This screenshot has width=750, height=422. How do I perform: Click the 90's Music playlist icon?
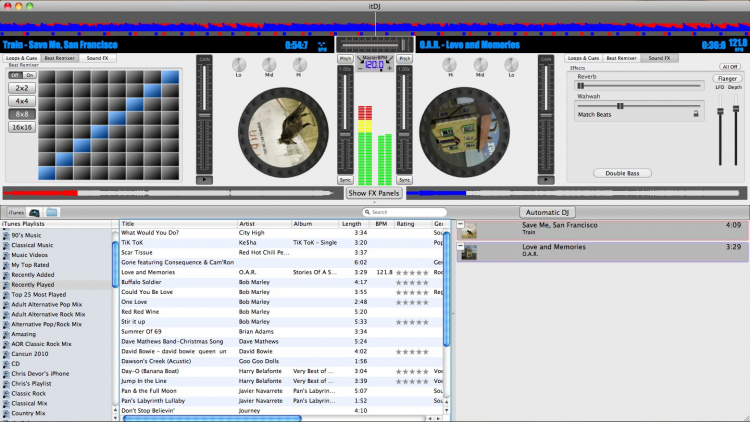click(6, 235)
